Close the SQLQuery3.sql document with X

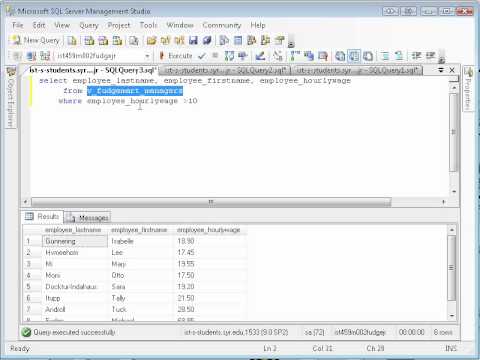[x=452, y=70]
